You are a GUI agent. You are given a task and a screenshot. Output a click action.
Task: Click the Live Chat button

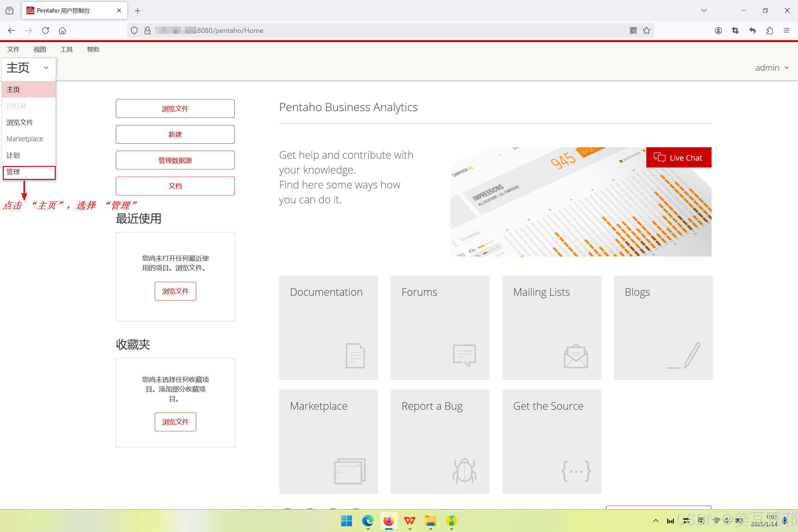coord(679,157)
